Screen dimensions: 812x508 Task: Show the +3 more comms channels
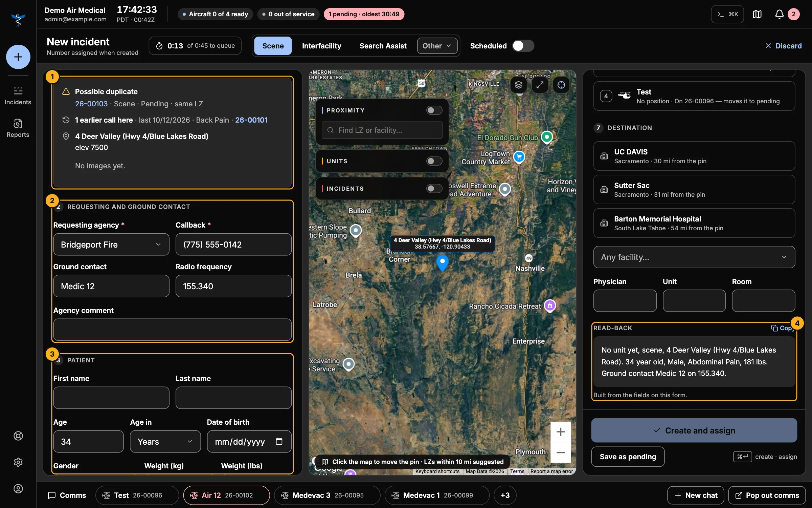[x=505, y=495]
